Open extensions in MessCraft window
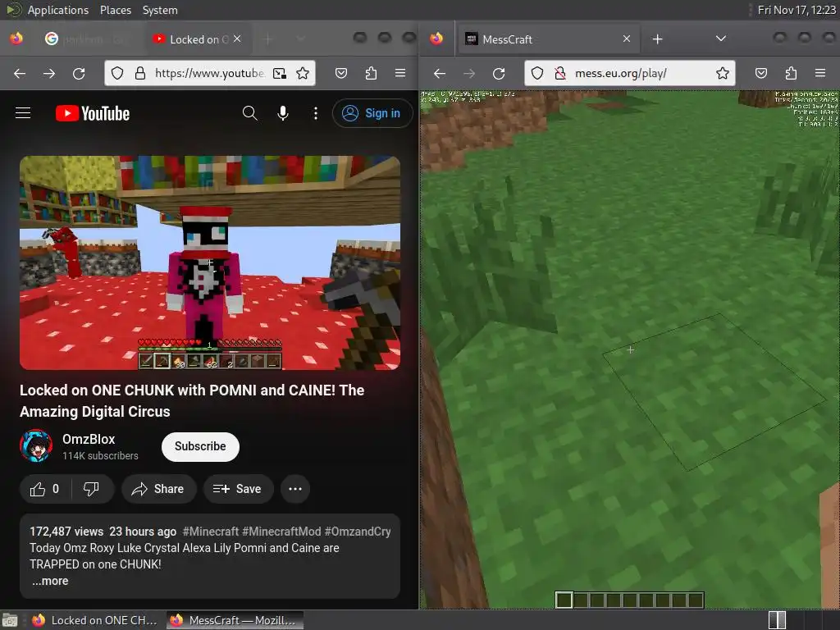840x630 pixels. tap(791, 73)
